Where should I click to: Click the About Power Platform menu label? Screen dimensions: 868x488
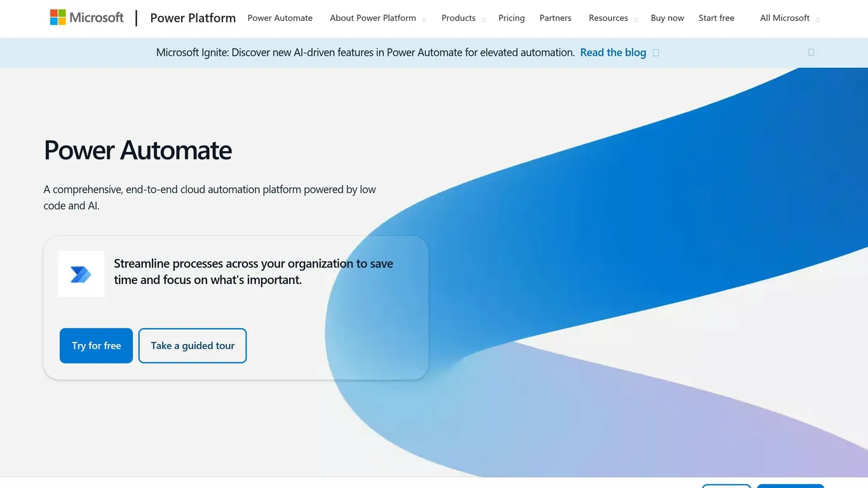(x=373, y=18)
